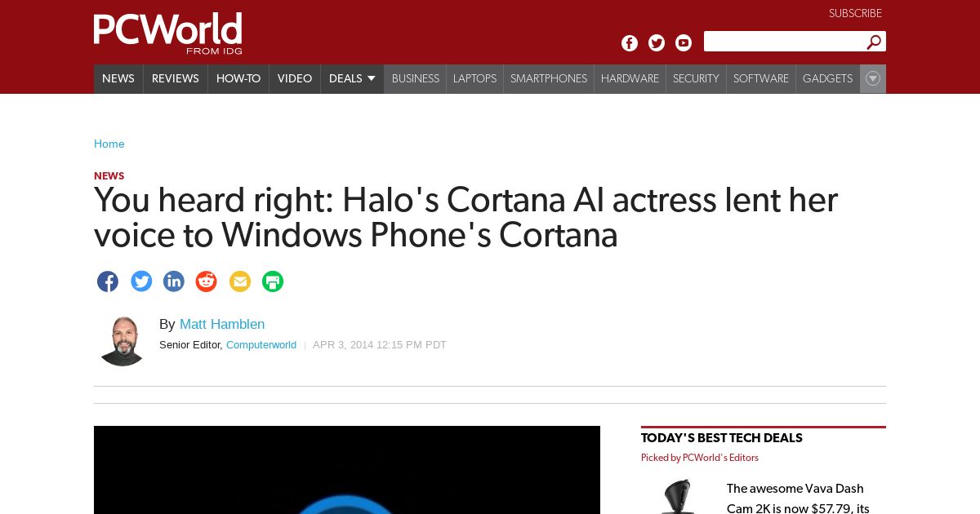Viewport: 980px width, 514px height.
Task: Share article on Twitter
Action: pos(141,281)
